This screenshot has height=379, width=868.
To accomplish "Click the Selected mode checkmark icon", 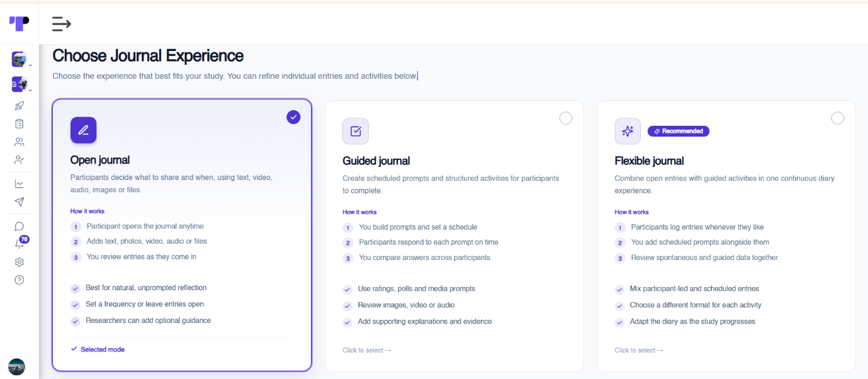I will (74, 349).
